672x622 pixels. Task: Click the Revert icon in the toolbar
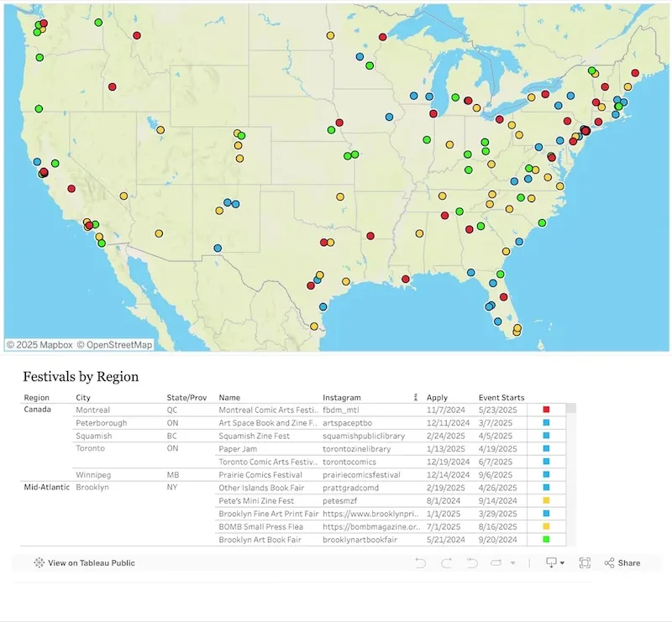471,563
